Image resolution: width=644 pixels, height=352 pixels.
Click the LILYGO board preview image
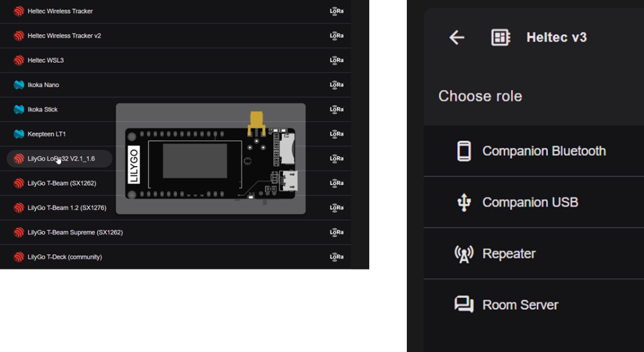pyautogui.click(x=210, y=160)
